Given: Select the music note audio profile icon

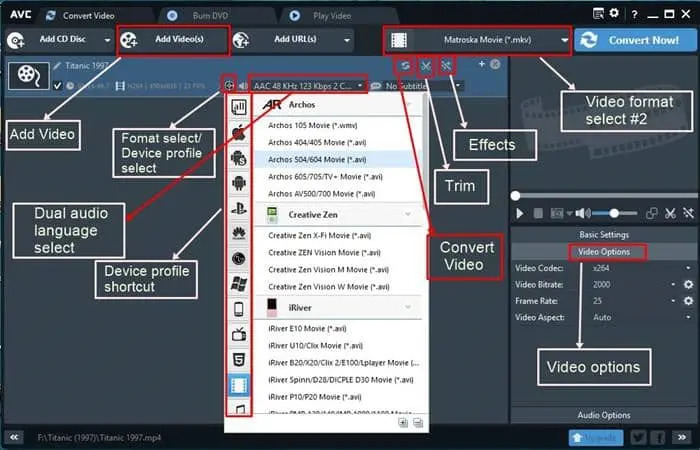Looking at the screenshot, I should coord(239,408).
